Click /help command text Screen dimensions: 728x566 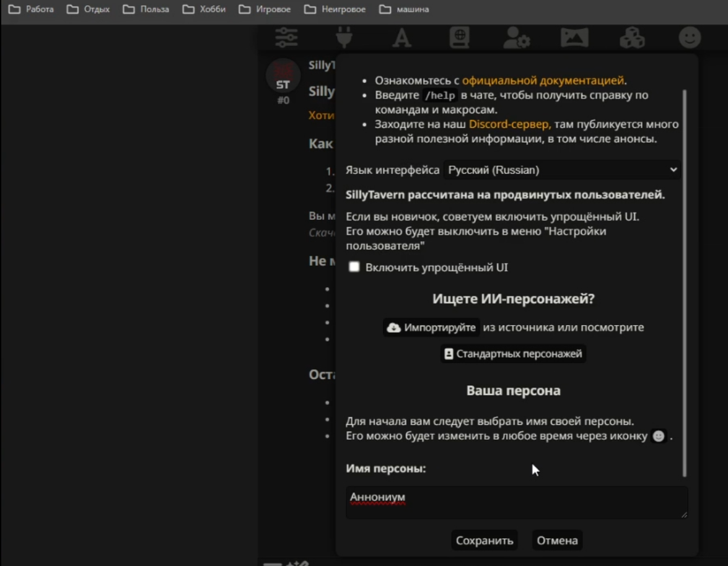click(440, 95)
